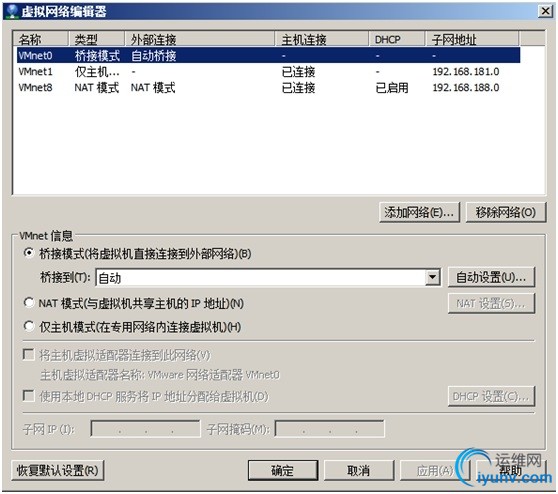Click 仅主机... type cell of VMnet1
Screen dimensions: 558x494
pyautogui.click(x=97, y=72)
